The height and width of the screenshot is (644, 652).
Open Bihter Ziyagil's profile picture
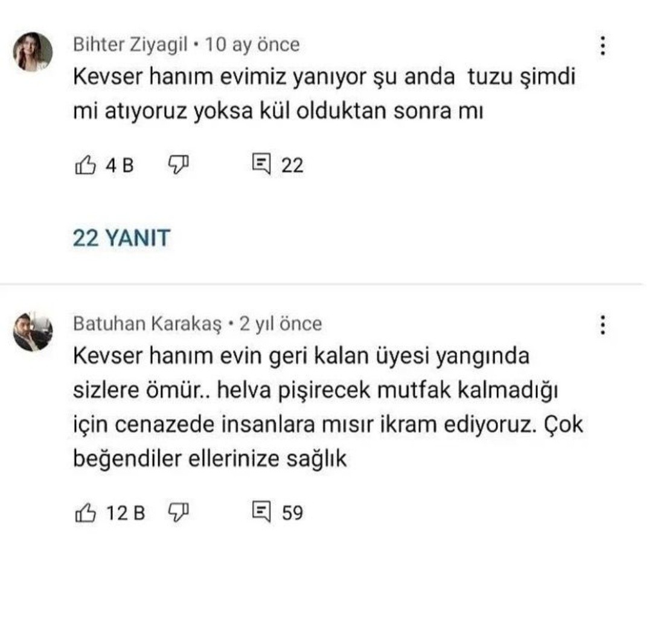tap(33, 53)
